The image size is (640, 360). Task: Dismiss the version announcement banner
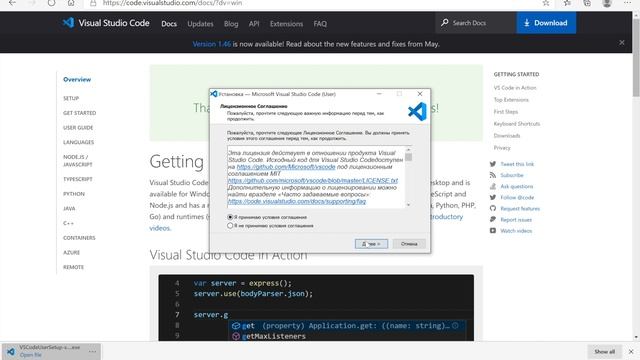coord(622,42)
